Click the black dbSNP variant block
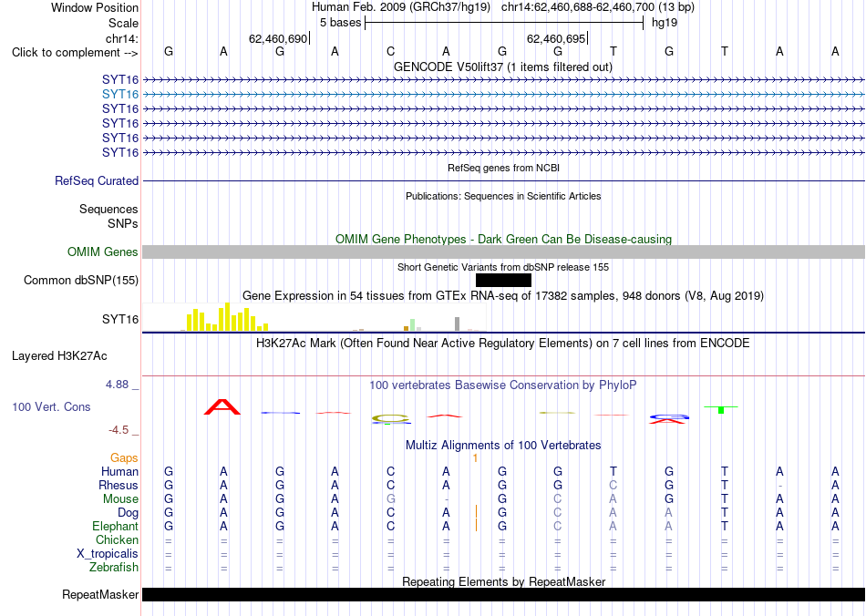This screenshot has height=616, width=866. click(503, 281)
